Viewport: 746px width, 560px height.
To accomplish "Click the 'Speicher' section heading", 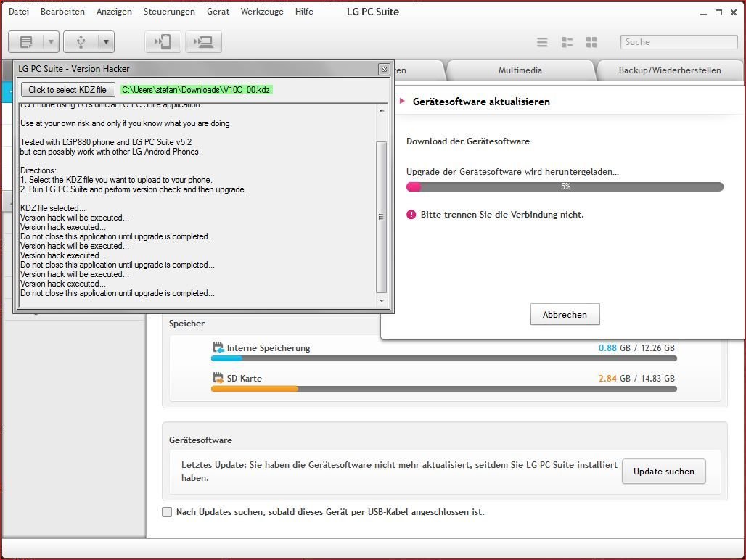I will point(186,324).
